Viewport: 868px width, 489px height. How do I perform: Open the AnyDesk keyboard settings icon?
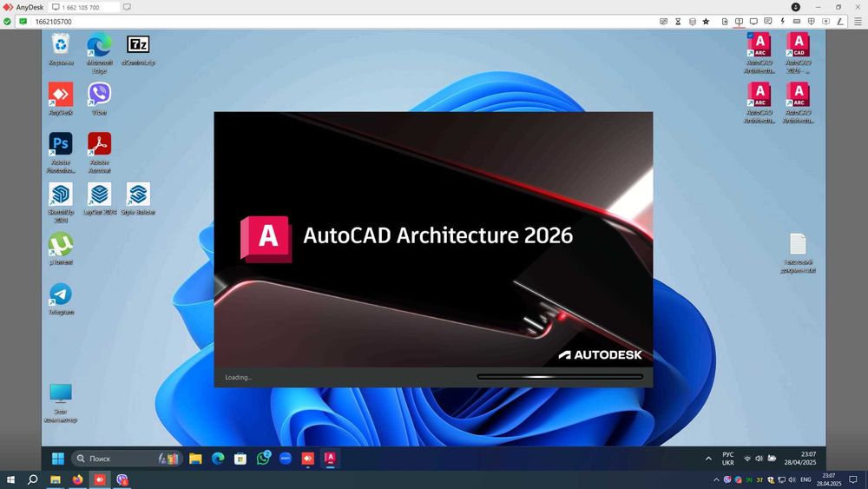(x=797, y=22)
